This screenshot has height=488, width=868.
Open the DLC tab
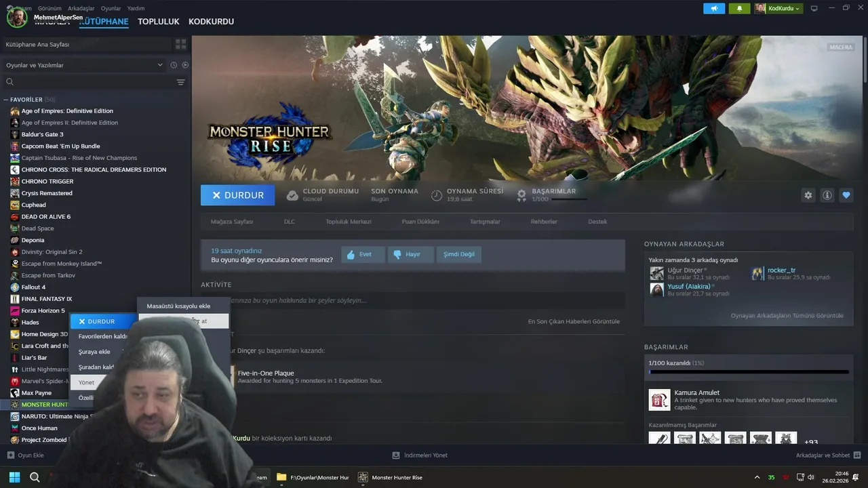(x=290, y=222)
